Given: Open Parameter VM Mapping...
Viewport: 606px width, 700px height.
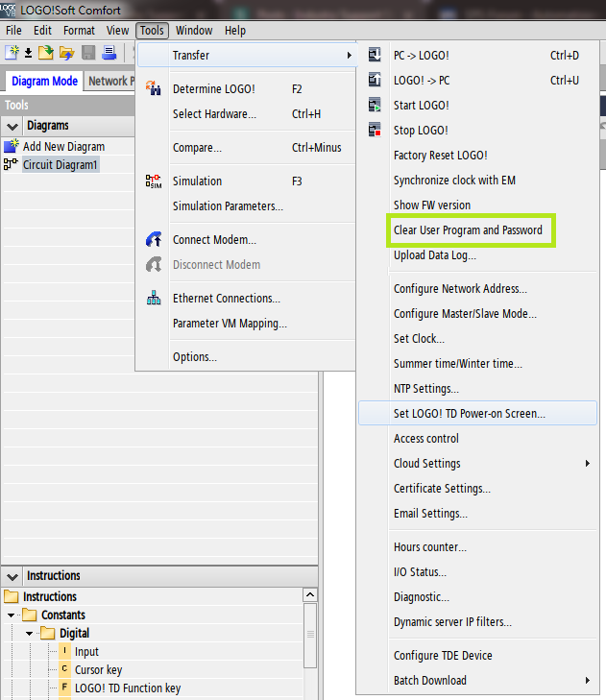Looking at the screenshot, I should point(248,323).
